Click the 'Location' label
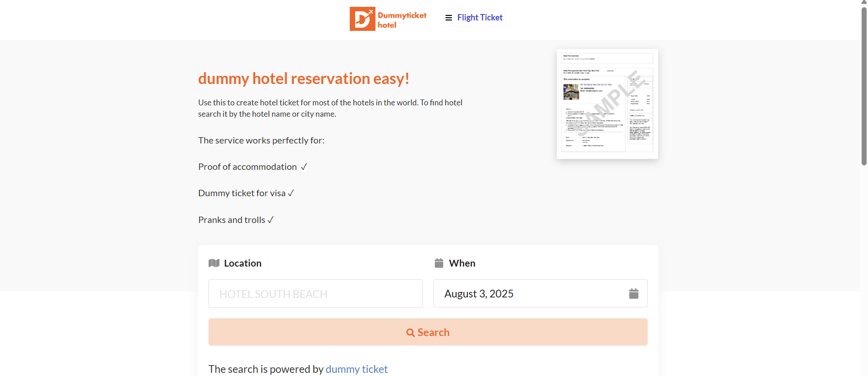This screenshot has width=868, height=376. click(243, 263)
